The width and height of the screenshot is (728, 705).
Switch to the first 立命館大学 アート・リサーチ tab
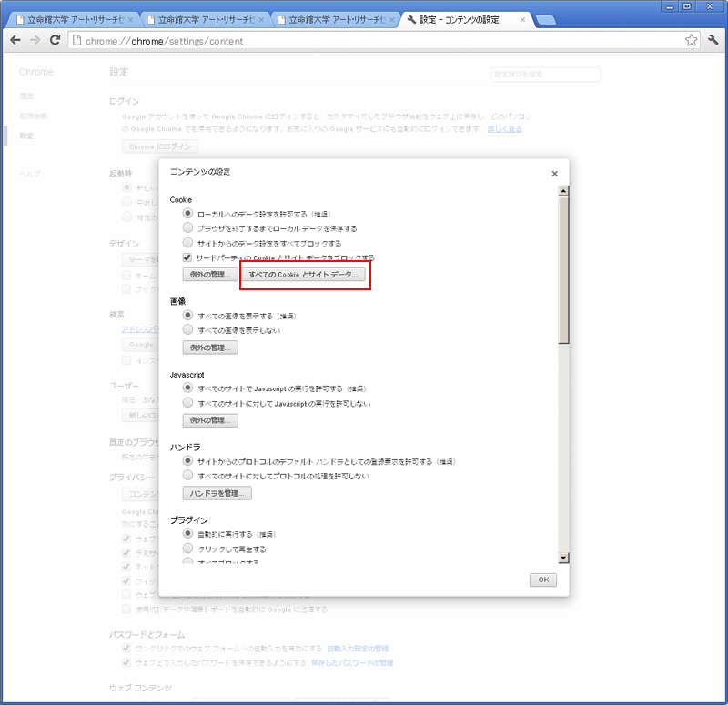coord(71,20)
